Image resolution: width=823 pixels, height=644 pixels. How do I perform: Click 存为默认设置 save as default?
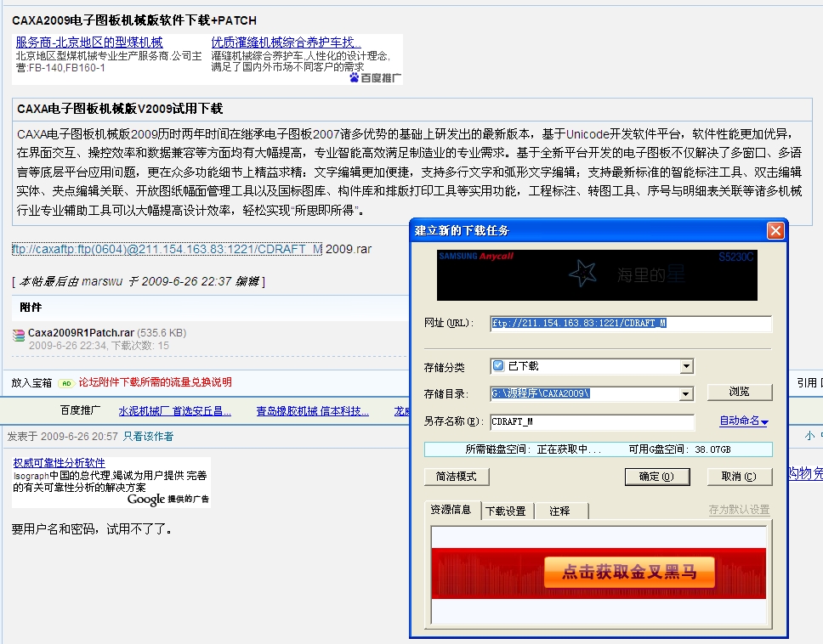[x=739, y=510]
